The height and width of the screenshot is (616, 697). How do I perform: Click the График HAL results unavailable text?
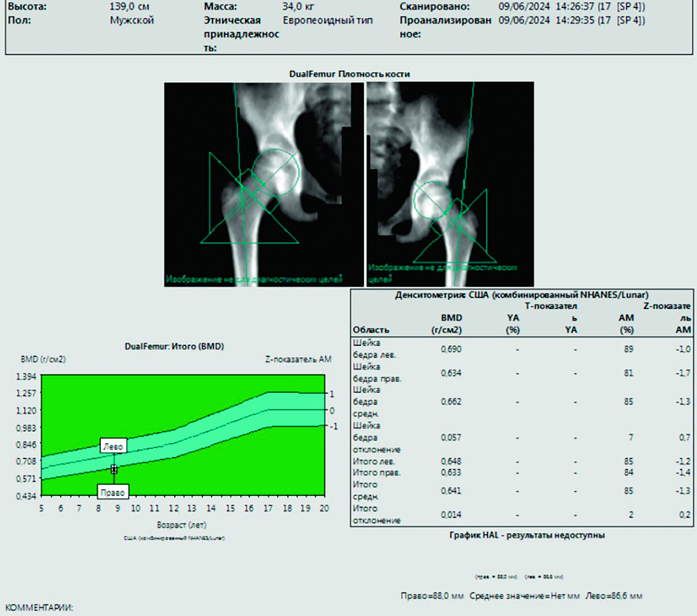527,535
